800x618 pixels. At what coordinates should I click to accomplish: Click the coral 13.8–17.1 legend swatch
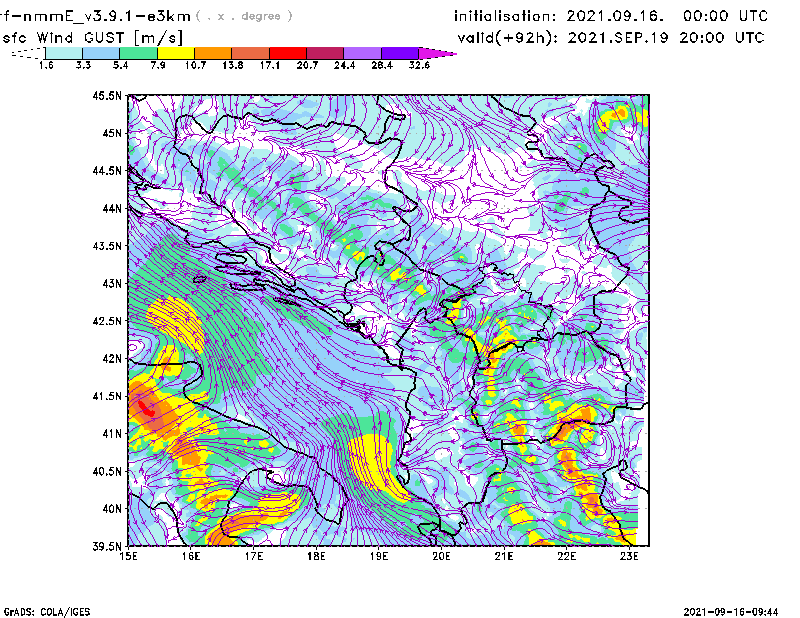[251, 53]
